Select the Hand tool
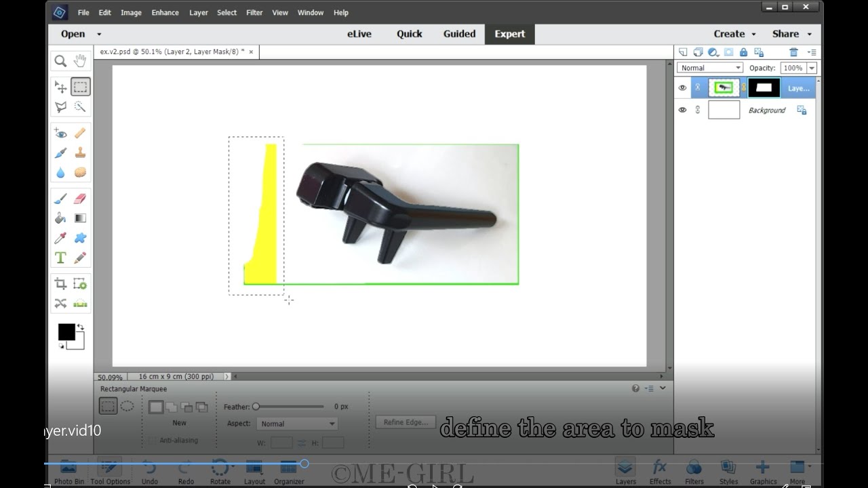The height and width of the screenshot is (488, 868). (x=80, y=61)
